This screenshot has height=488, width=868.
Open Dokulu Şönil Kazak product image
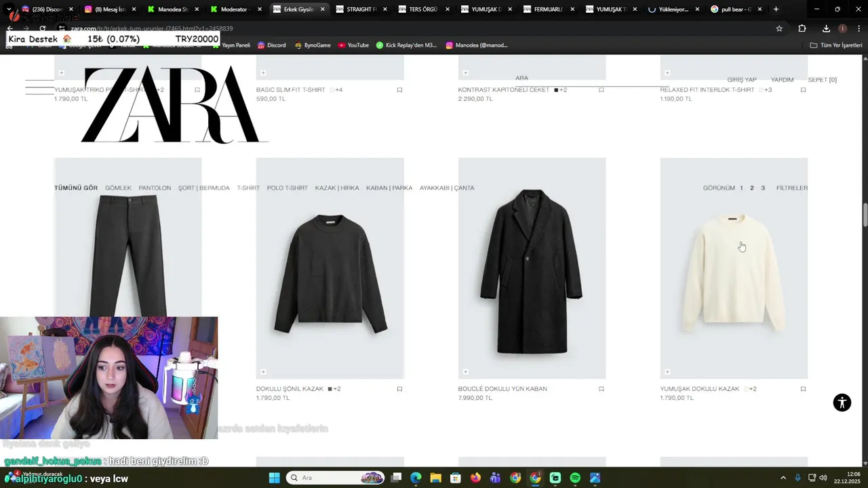coord(330,268)
